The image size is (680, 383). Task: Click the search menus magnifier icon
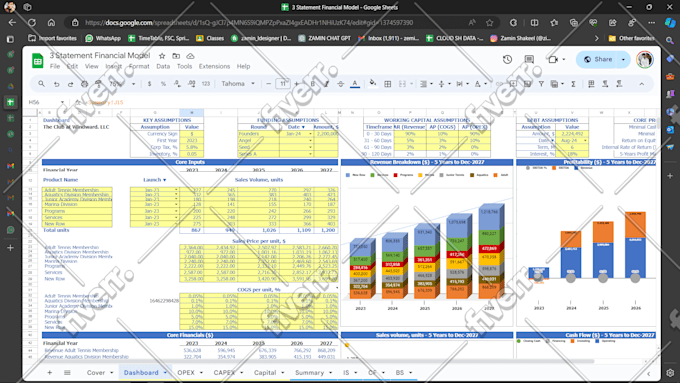click(x=41, y=84)
